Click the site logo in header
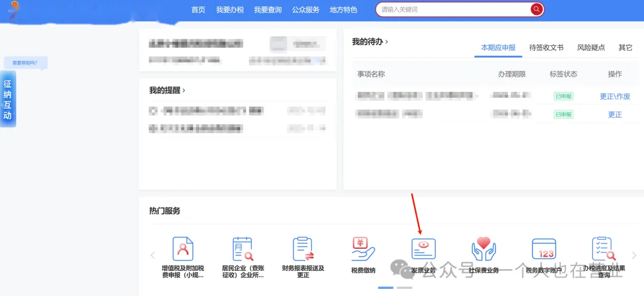Screen dimensions: 644x296 15,9
